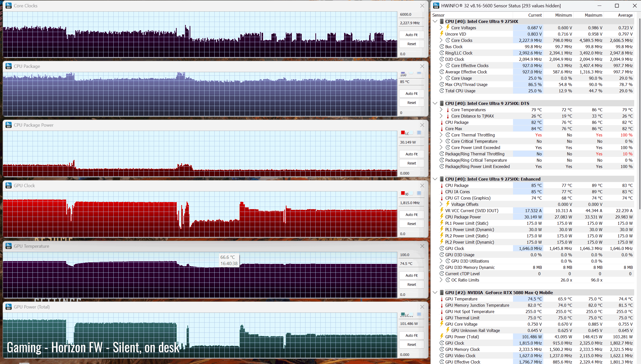
Task: Click the CPU Package Power graph window icon
Action: coord(9,125)
